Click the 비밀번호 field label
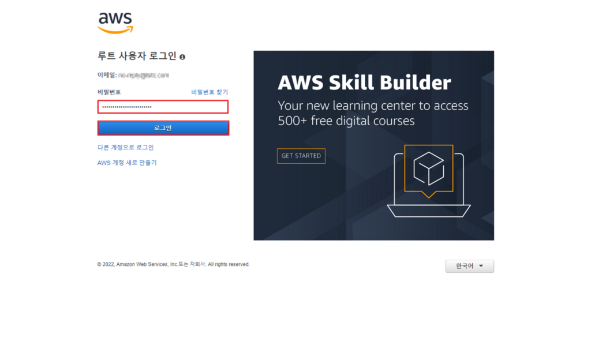591x364 pixels. 109,92
